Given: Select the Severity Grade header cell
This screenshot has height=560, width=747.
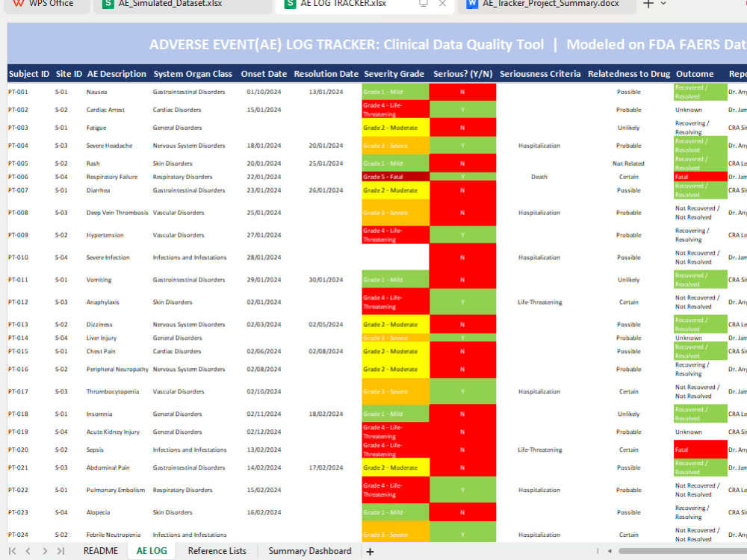Looking at the screenshot, I should [x=394, y=74].
